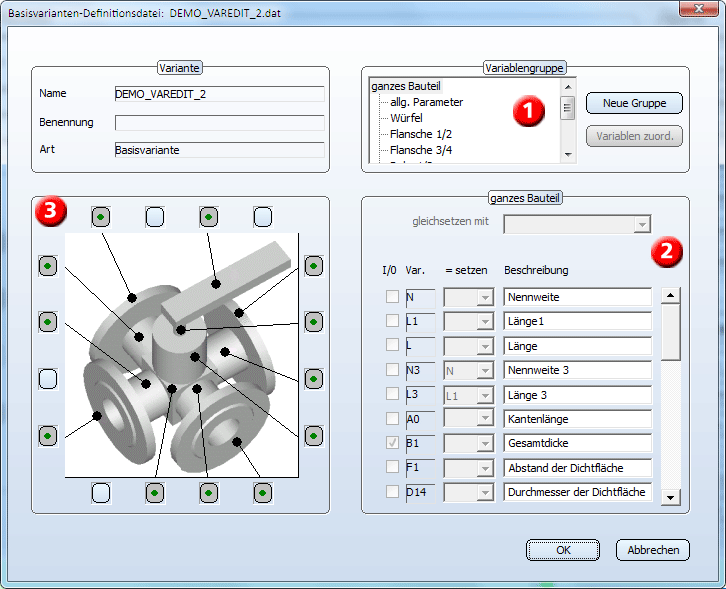Click rightmost empty button above the valve image
This screenshot has width=726, height=589.
coord(262,216)
